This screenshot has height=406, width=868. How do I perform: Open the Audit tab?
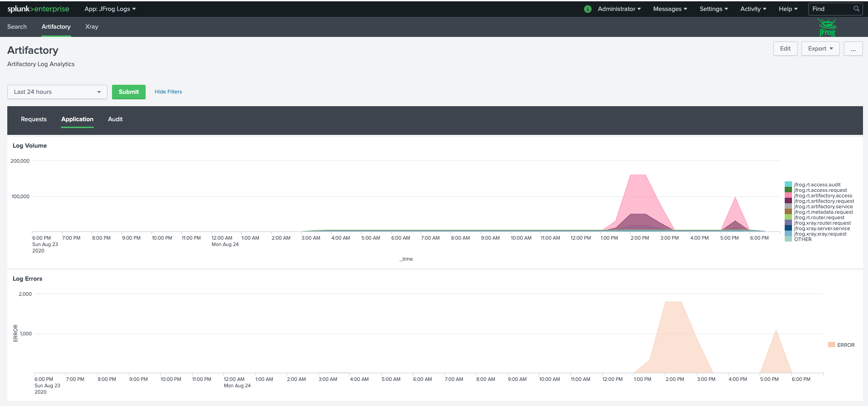[115, 119]
